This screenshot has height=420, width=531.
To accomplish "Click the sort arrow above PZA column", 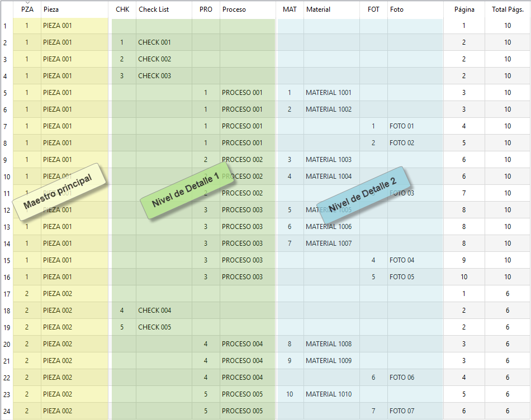I will click(27, 3).
